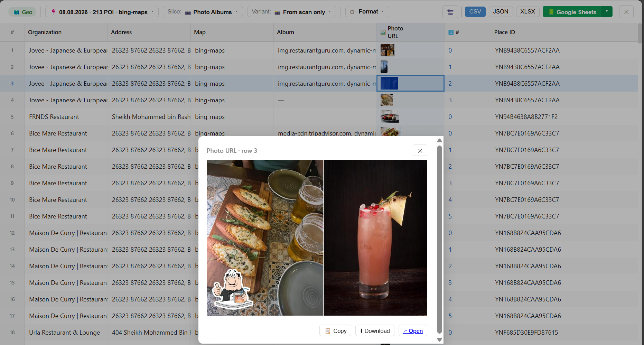644x345 pixels.
Task: Click the popup scrollbar up arrow
Action: pos(439,140)
